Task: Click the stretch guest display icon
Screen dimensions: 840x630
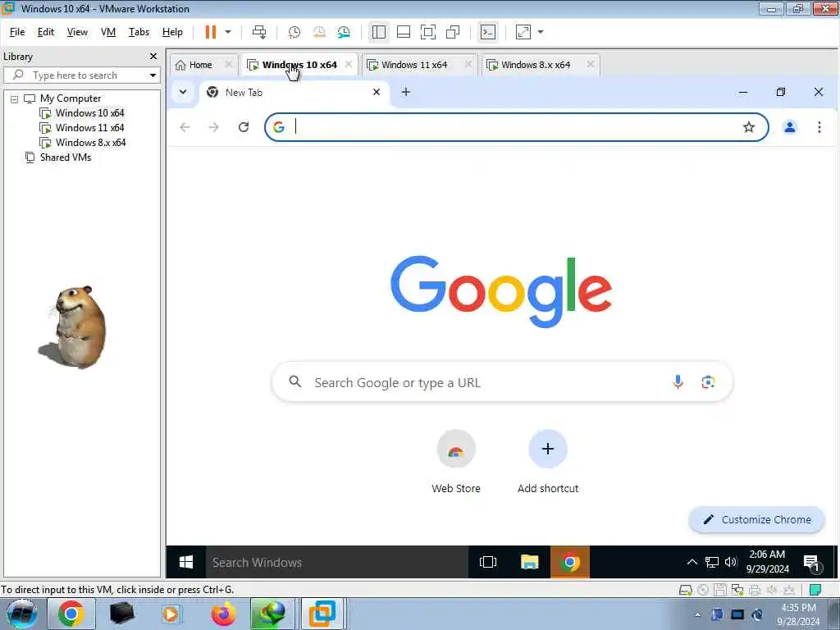Action: (523, 32)
